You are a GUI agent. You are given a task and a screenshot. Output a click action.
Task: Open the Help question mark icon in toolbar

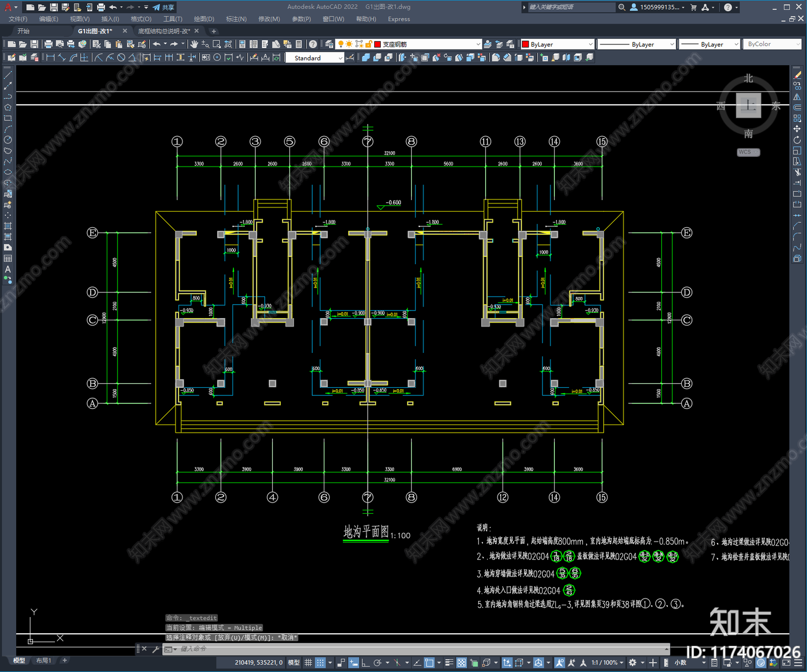313,44
